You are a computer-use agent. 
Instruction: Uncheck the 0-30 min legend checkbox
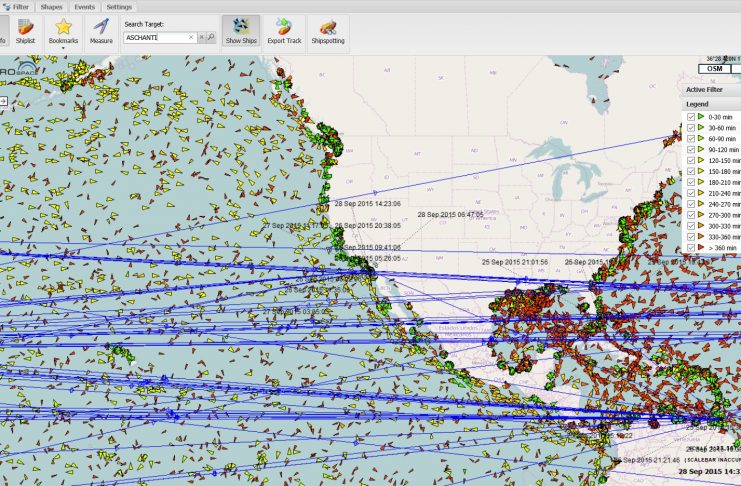click(x=691, y=117)
